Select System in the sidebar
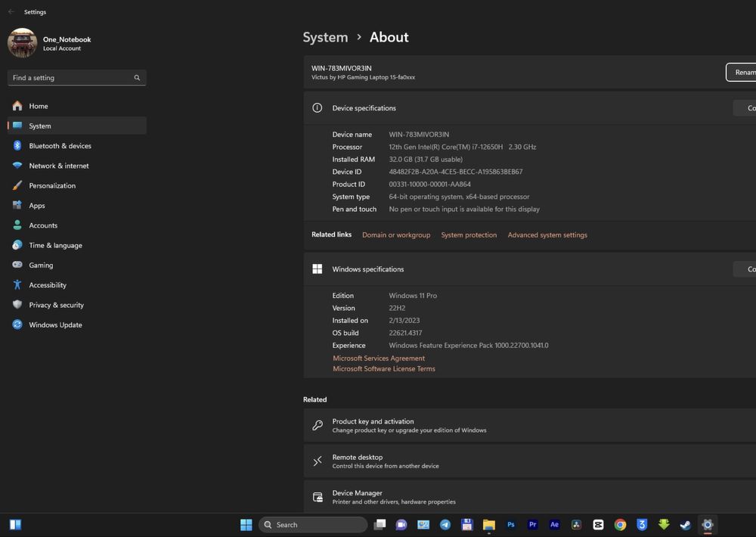This screenshot has height=537, width=756. 76,126
